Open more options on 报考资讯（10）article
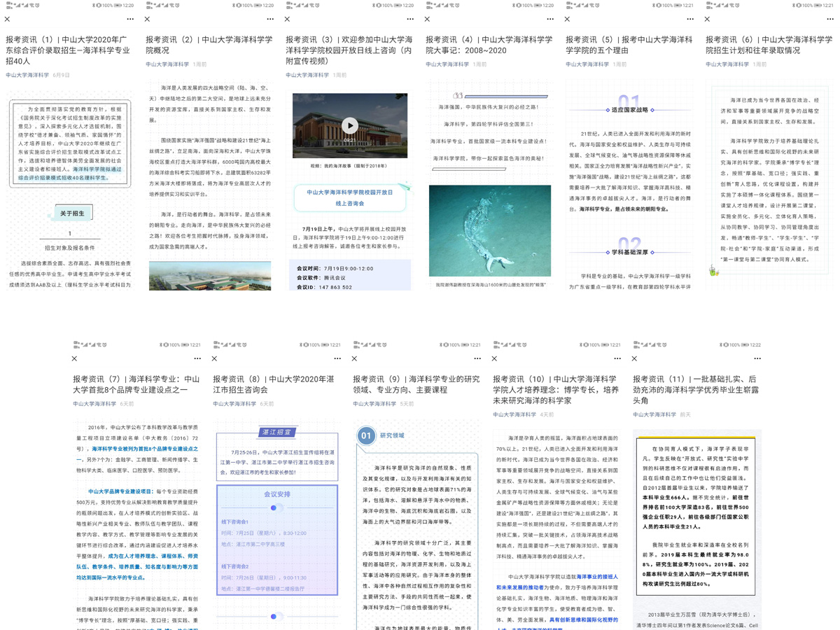840x630 pixels. click(x=617, y=359)
